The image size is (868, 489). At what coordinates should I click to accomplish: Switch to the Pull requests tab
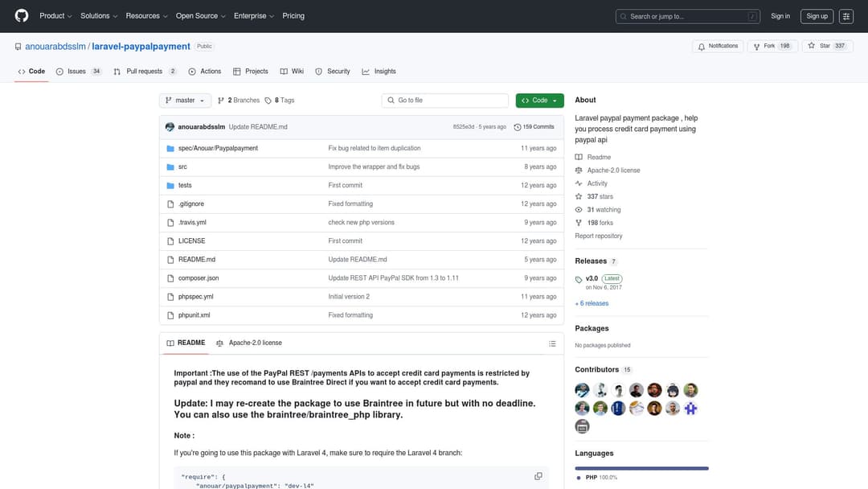click(x=145, y=72)
